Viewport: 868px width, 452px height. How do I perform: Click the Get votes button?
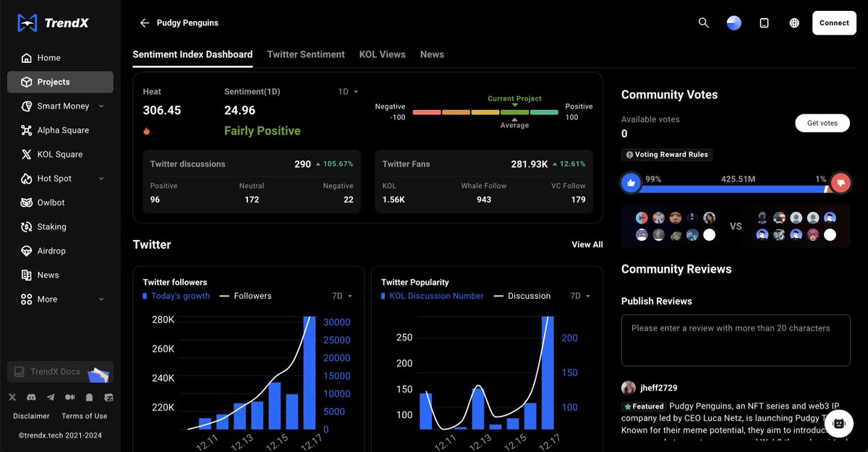[822, 123]
